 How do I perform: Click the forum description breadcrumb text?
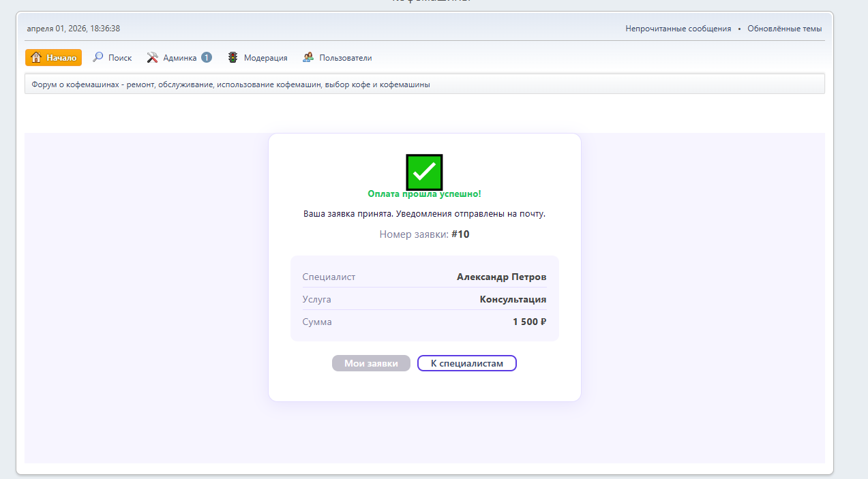point(230,85)
